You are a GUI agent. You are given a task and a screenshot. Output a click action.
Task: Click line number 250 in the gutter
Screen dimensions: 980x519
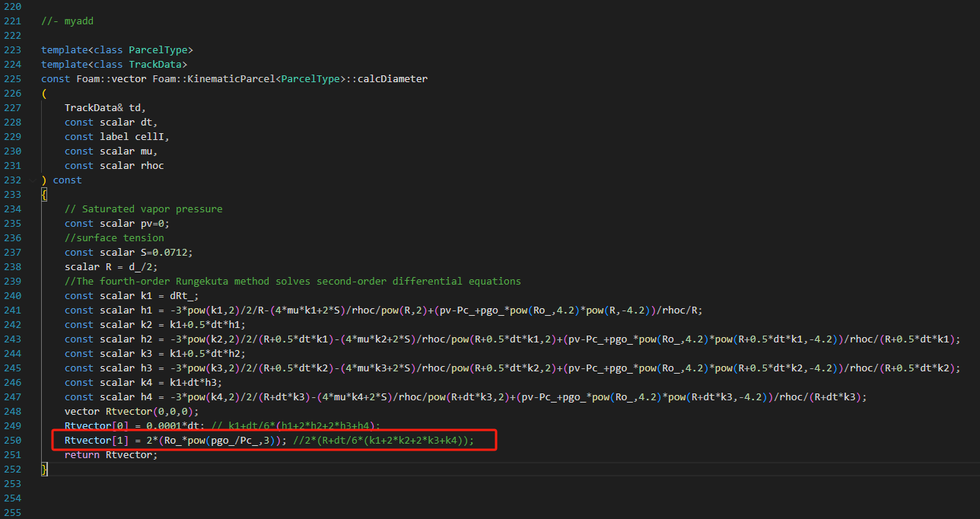pos(12,441)
